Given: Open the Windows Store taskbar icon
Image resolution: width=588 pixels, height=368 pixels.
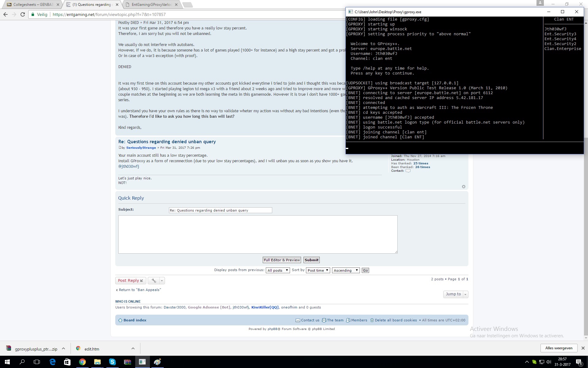Looking at the screenshot, I should tap(67, 362).
